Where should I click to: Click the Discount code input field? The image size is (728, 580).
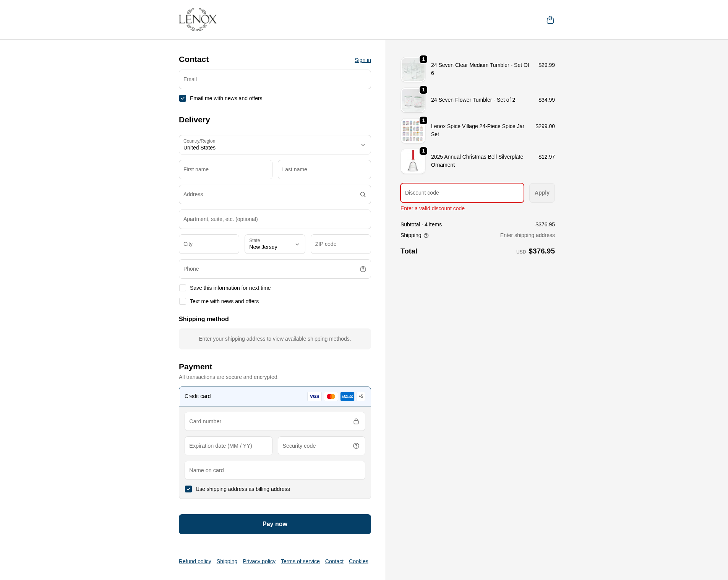point(462,193)
